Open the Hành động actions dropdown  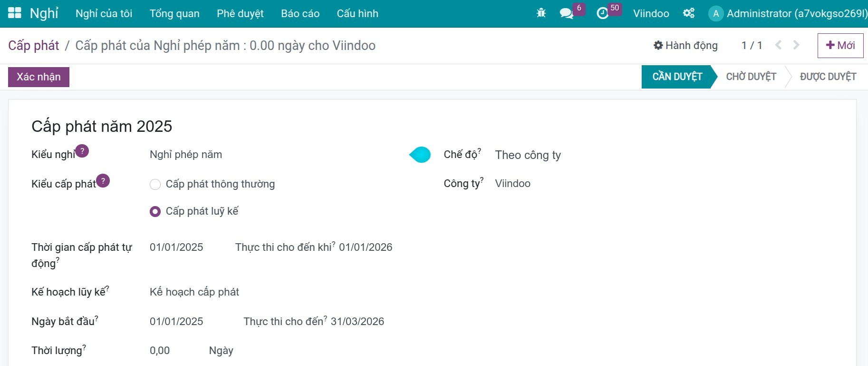click(685, 45)
